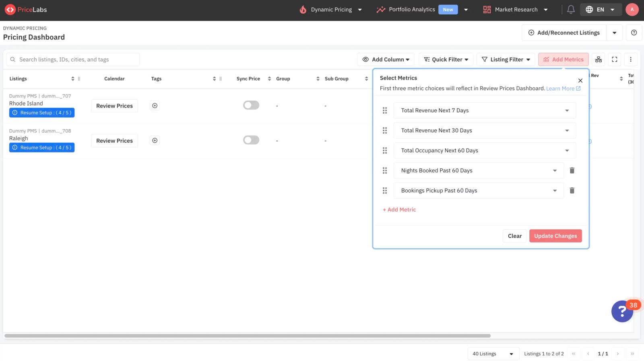Clear the selected metrics
Viewport: 644px width, 361px height.
pos(515,236)
